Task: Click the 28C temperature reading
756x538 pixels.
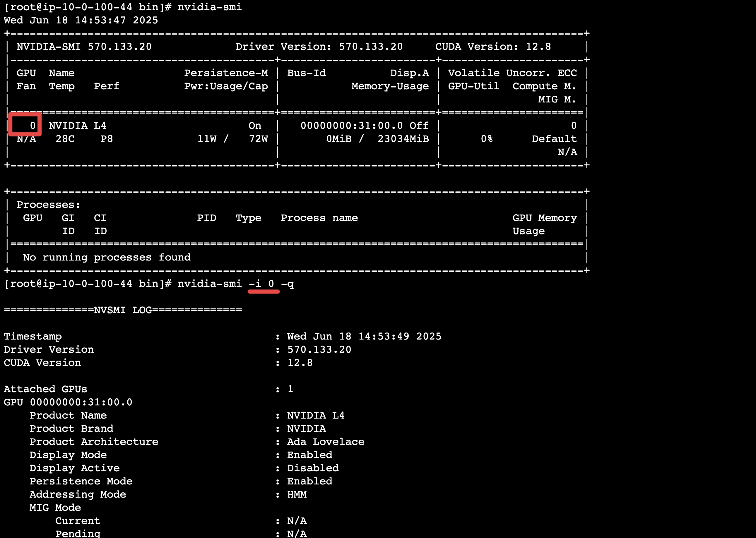Action: click(x=65, y=139)
